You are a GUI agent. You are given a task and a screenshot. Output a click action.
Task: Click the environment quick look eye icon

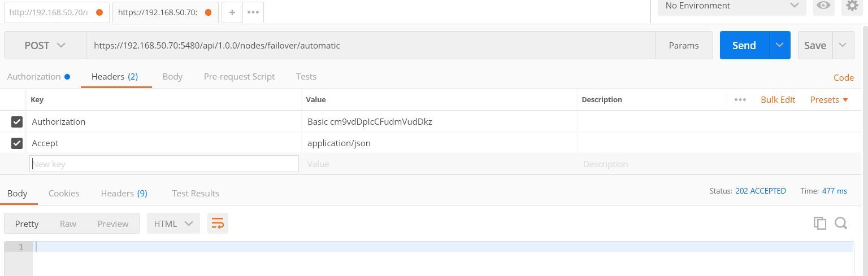pos(823,6)
